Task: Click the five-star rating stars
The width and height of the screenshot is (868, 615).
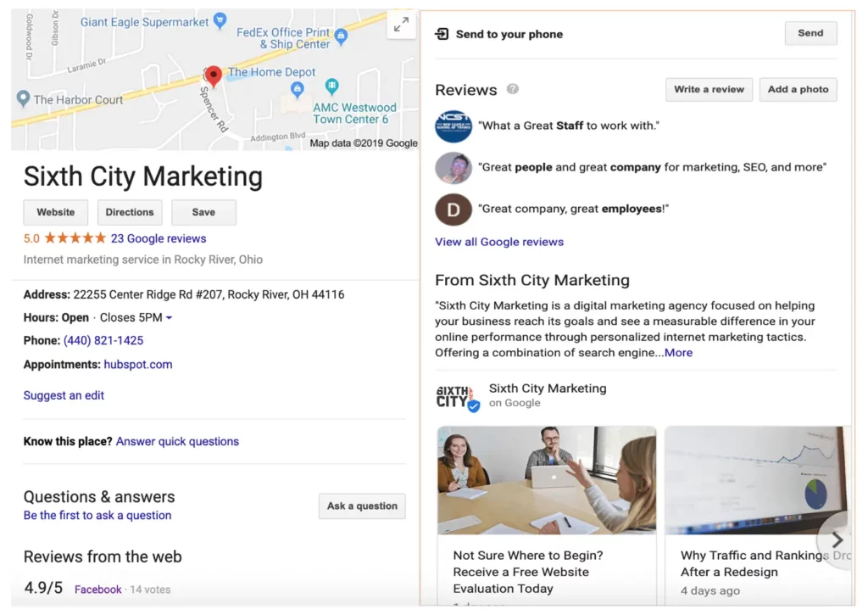Action: [x=75, y=238]
